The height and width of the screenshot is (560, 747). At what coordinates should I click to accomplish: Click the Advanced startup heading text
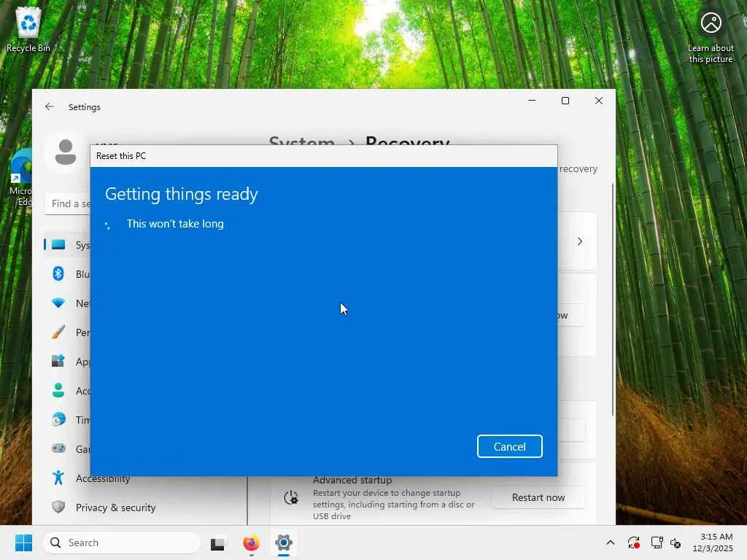click(352, 480)
